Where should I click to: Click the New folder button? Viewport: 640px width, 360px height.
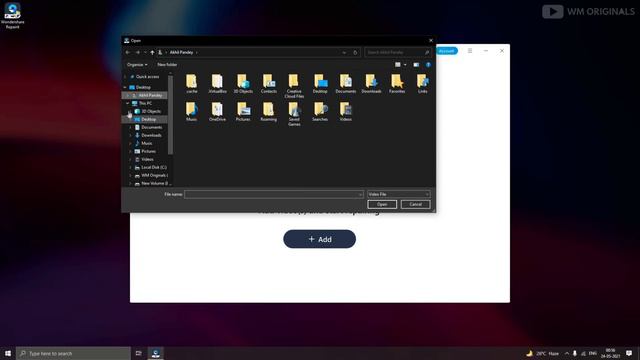(x=167, y=64)
